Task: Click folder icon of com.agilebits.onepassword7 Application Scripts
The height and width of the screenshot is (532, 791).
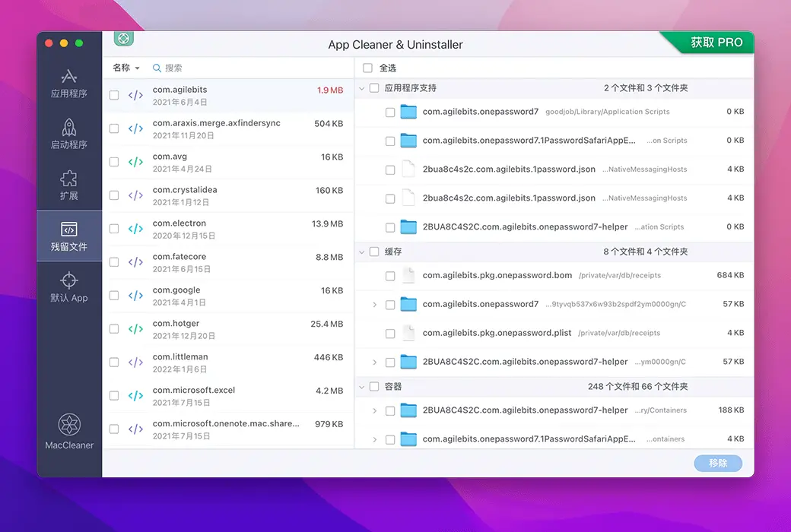Action: tap(408, 112)
